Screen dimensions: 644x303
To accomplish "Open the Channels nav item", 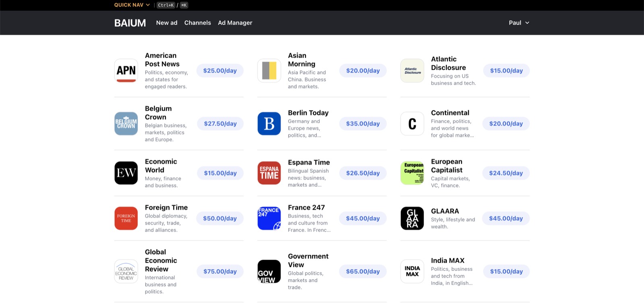I will (x=198, y=23).
